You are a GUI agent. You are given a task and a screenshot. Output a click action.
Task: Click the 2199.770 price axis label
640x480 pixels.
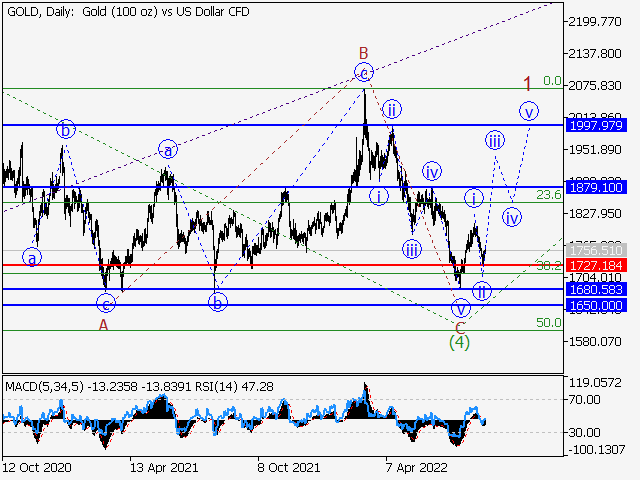click(x=595, y=22)
